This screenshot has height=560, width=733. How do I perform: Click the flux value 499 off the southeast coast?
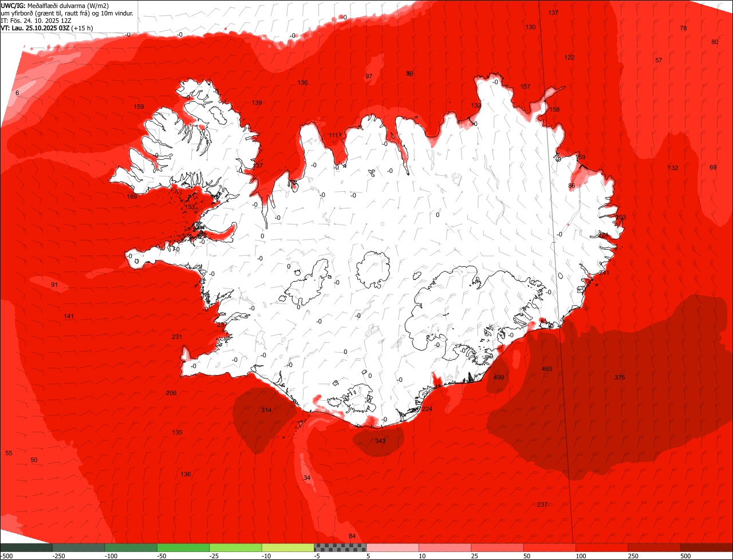pos(499,377)
